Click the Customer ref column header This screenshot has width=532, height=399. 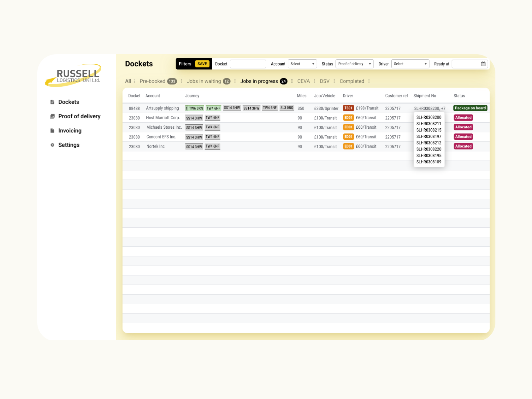397,96
